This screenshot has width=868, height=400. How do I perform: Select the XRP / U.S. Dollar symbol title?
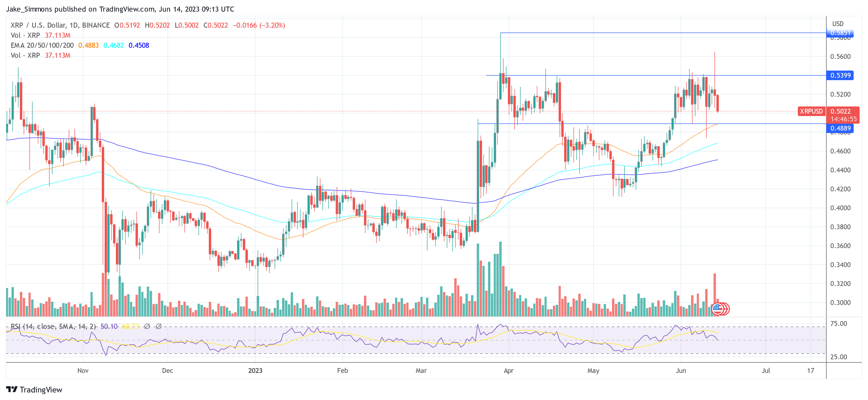pyautogui.click(x=60, y=25)
